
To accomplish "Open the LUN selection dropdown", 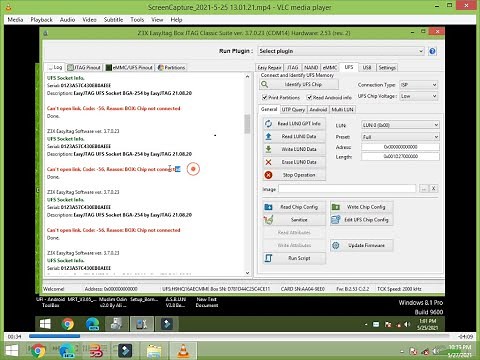I will click(400, 125).
